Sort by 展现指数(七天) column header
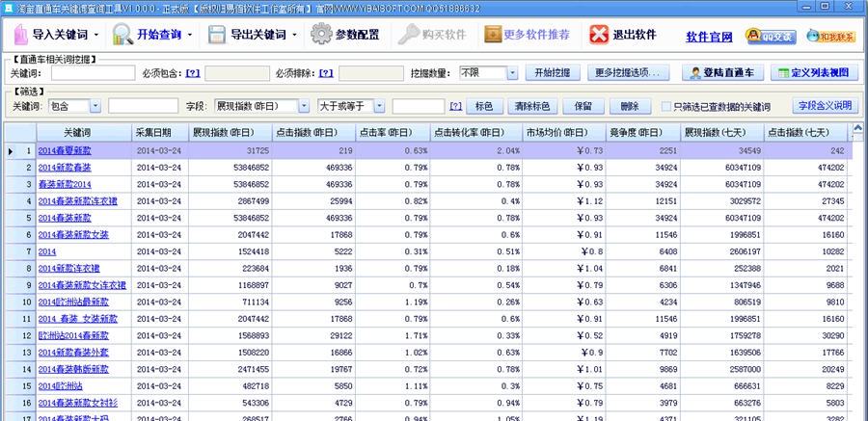Viewport: 868px width, 421px height. click(722, 133)
